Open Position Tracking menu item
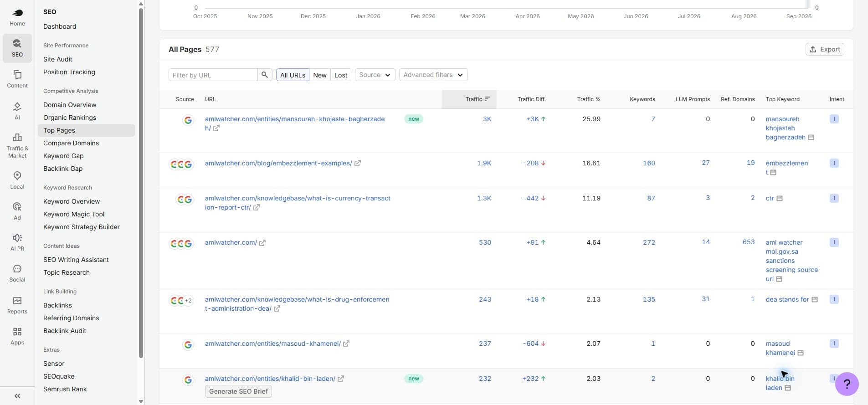Viewport: 868px width, 405px height. [x=69, y=72]
